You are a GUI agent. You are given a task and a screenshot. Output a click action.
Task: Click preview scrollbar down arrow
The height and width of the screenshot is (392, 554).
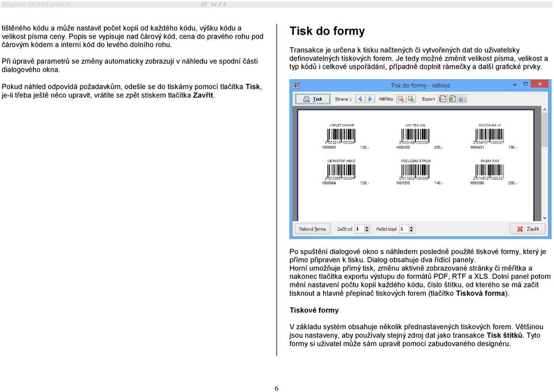coord(544,218)
